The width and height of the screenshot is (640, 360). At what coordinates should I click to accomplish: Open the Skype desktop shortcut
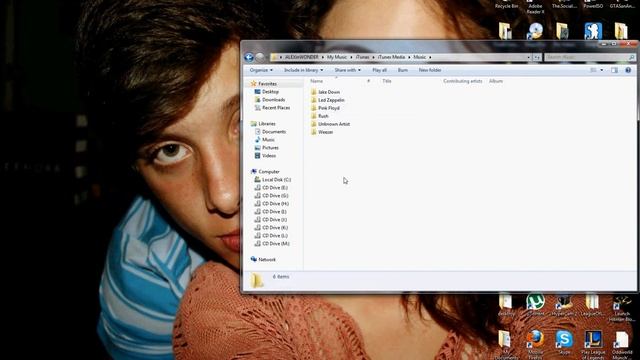tap(564, 342)
